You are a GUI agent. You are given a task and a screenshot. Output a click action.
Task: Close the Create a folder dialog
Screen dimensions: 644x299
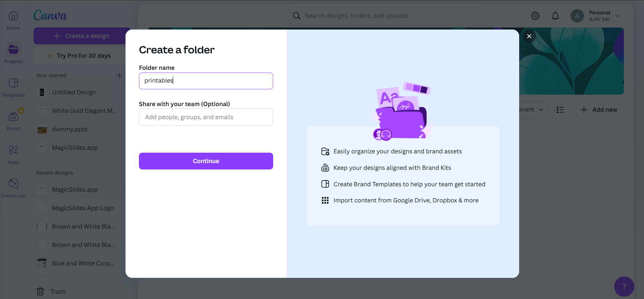529,36
